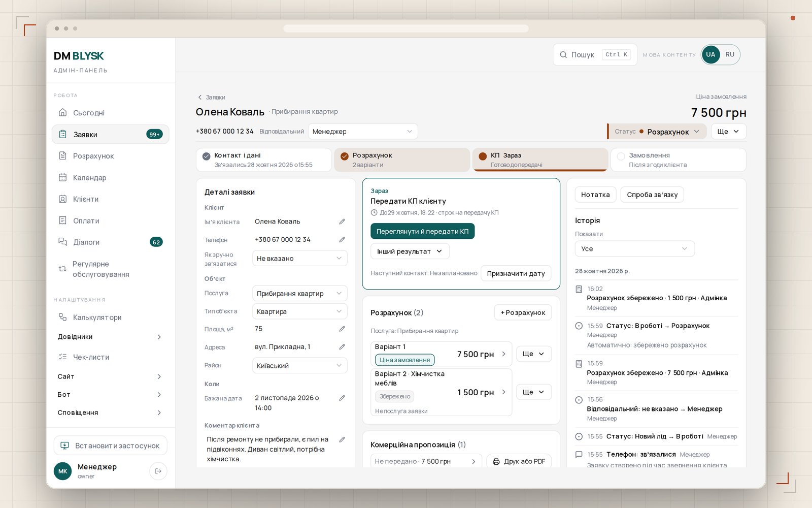Select the Контакт і дані step

click(264, 160)
